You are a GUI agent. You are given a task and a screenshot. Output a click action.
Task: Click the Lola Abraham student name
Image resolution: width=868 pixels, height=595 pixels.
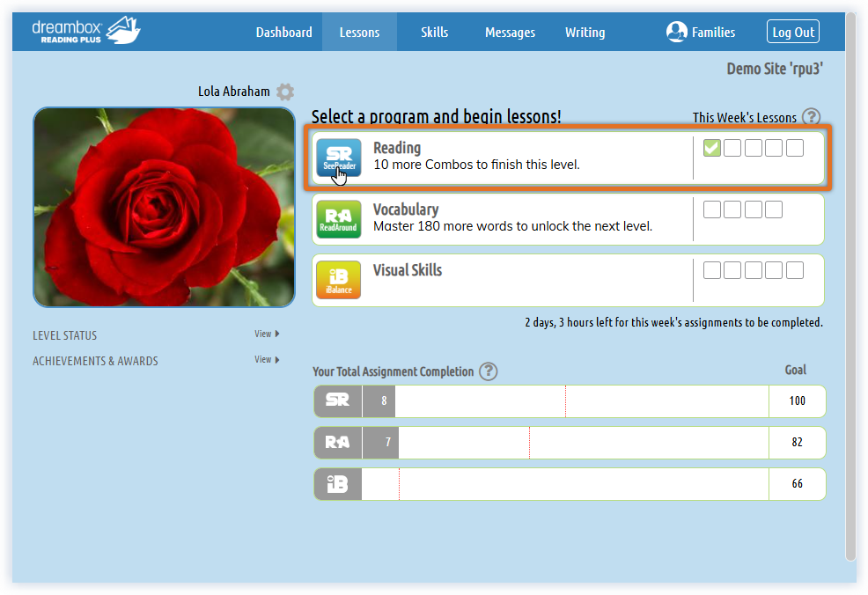click(233, 92)
